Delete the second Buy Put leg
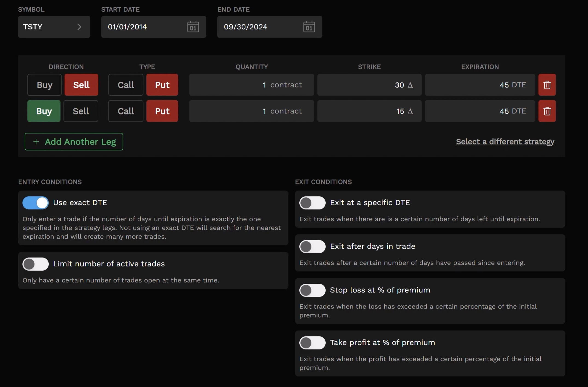 pyautogui.click(x=547, y=111)
